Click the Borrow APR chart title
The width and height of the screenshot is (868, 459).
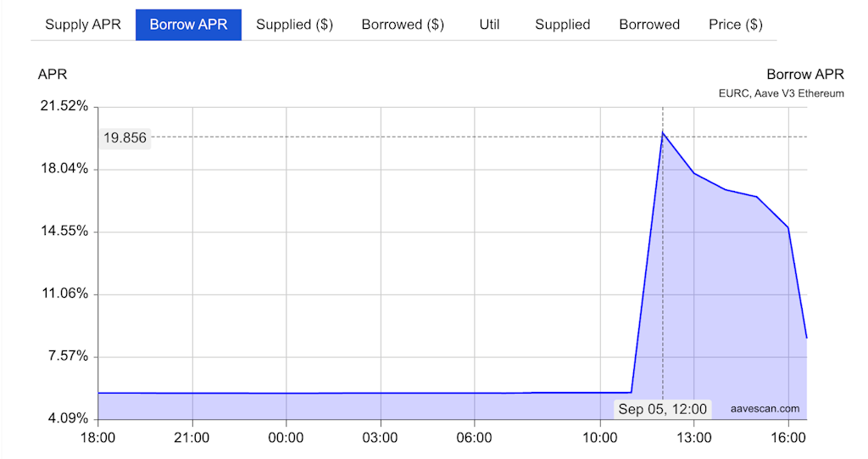pyautogui.click(x=805, y=75)
